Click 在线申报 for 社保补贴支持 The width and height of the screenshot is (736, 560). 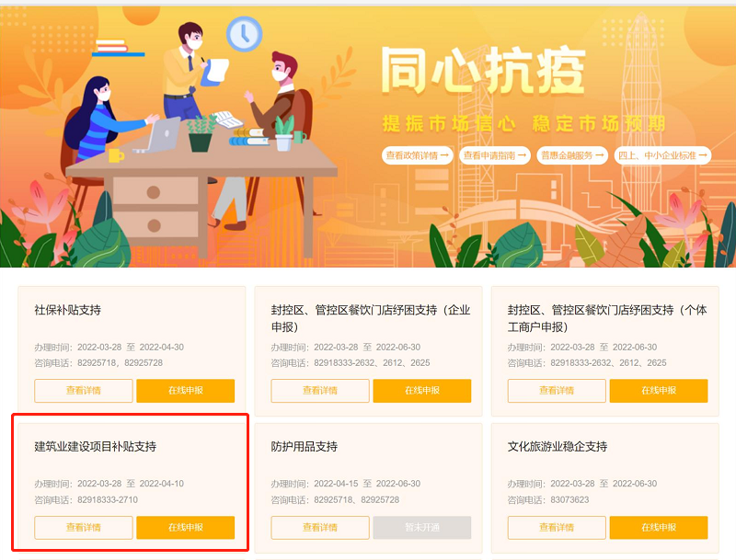coord(186,391)
